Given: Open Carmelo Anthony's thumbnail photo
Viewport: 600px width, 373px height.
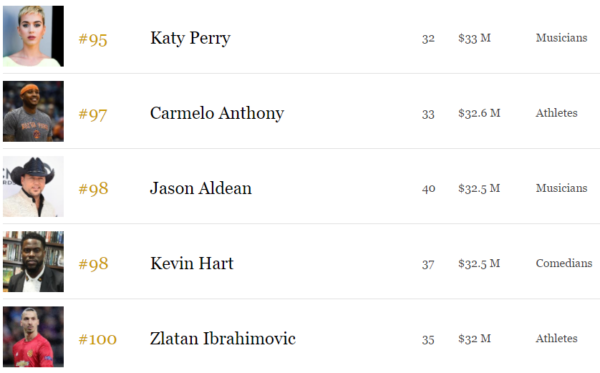Looking at the screenshot, I should 33,111.
